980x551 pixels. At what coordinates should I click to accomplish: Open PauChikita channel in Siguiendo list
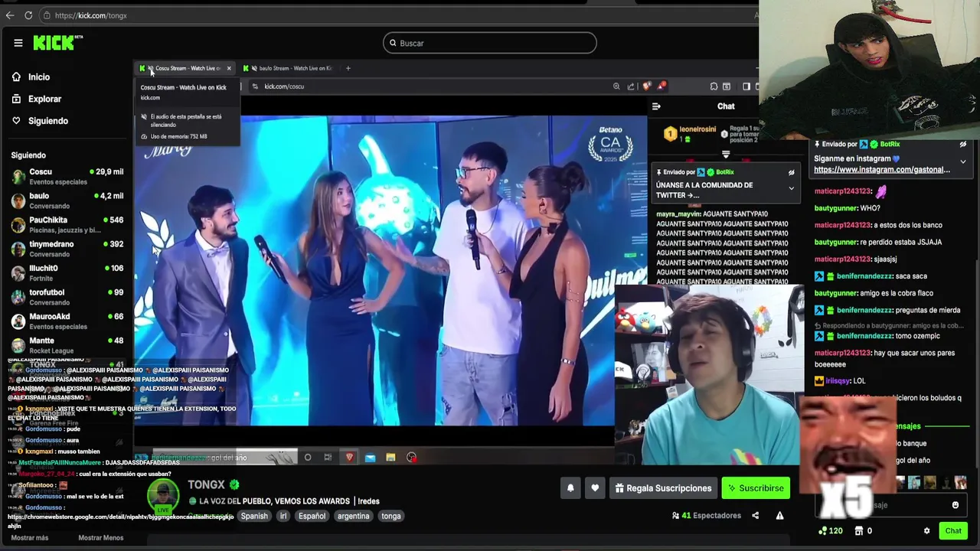[x=67, y=224]
